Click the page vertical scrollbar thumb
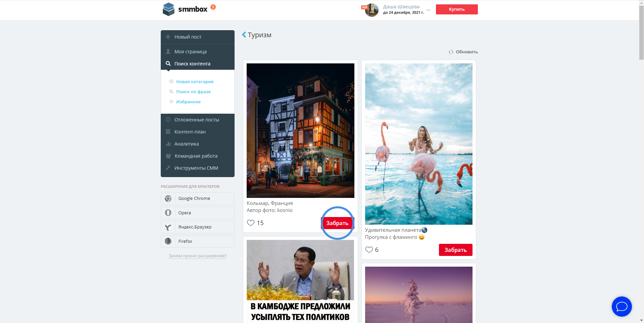Viewport: 644px width, 323px height. click(641, 33)
